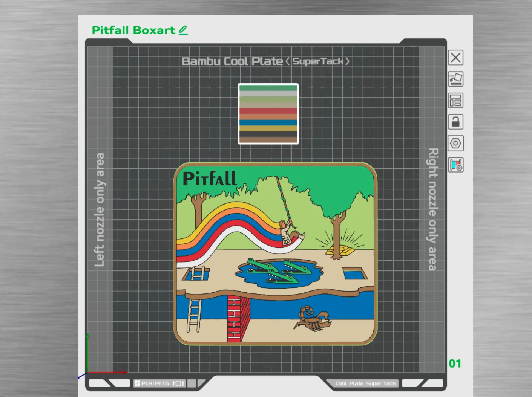Click the plate number 01 label
This screenshot has width=532, height=397.
click(x=455, y=363)
